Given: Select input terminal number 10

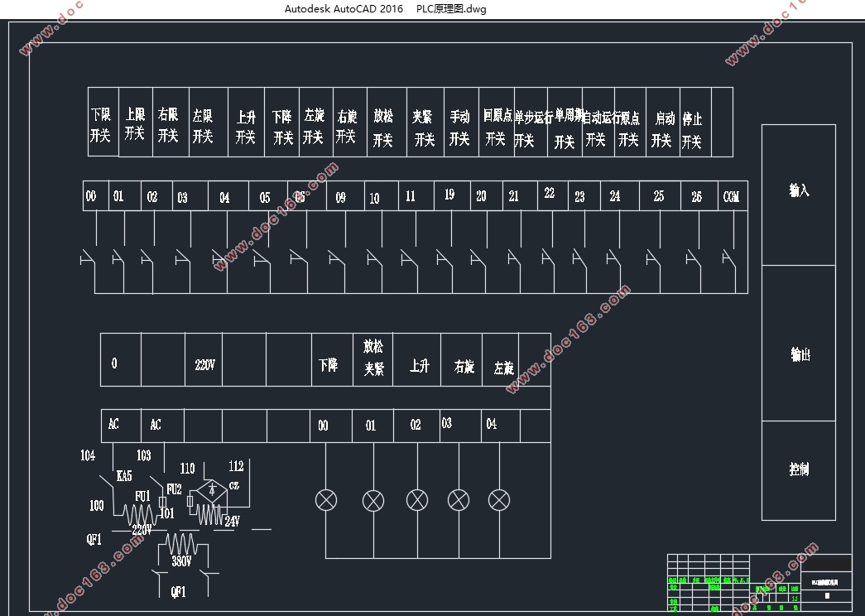Looking at the screenshot, I should point(375,199).
